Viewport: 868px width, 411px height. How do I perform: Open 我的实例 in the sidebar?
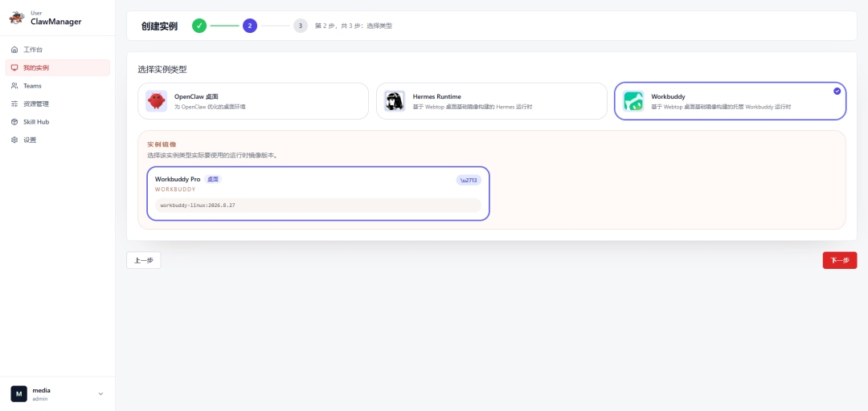tap(58, 68)
